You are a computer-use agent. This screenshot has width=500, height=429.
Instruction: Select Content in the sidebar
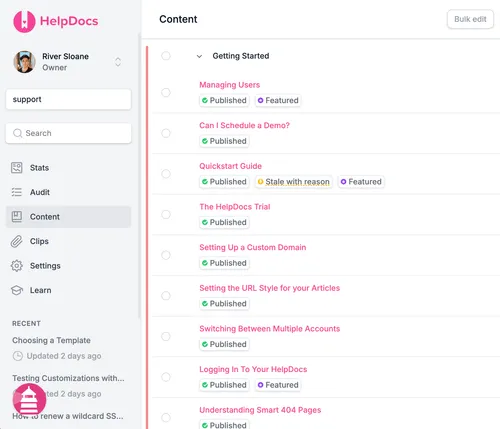[x=68, y=217]
